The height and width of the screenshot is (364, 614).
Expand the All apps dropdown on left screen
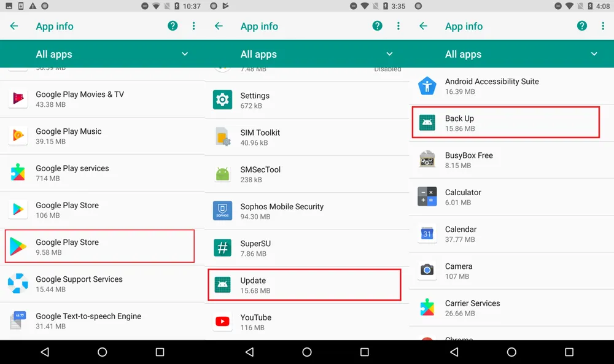click(x=185, y=54)
